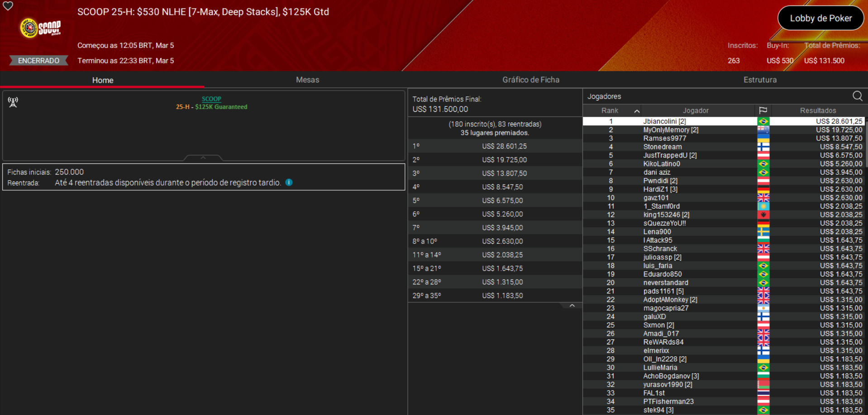Viewport: 868px width, 415px height.
Task: Click the Finland flag beside Stonedream
Action: pyautogui.click(x=764, y=147)
